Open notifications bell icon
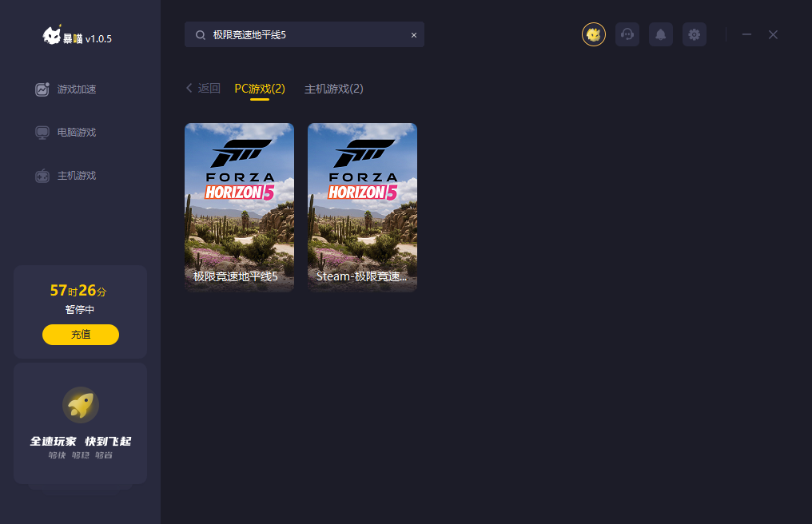This screenshot has width=812, height=524. click(661, 34)
